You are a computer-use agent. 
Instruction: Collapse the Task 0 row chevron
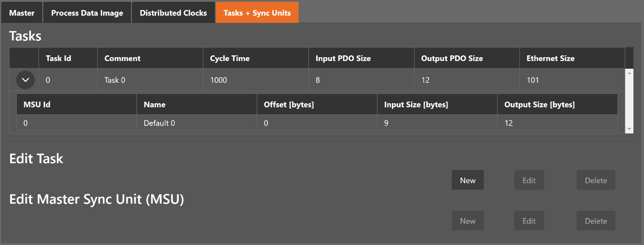click(x=25, y=80)
